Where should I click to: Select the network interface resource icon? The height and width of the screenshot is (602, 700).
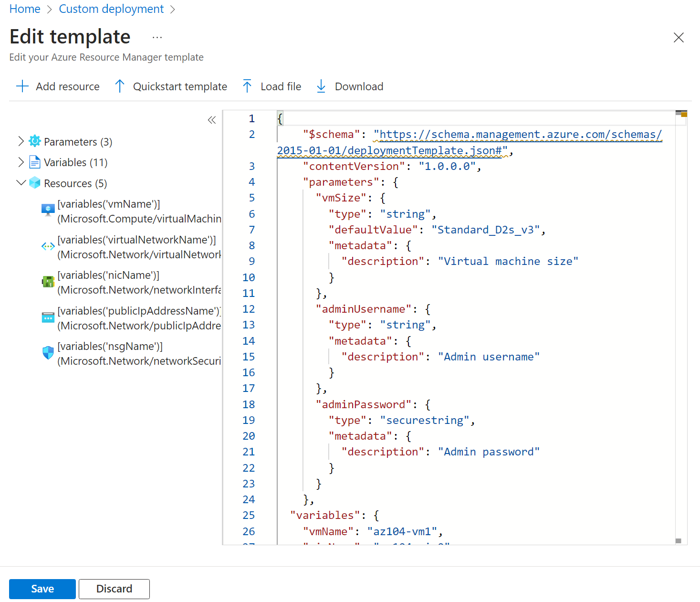pos(48,282)
